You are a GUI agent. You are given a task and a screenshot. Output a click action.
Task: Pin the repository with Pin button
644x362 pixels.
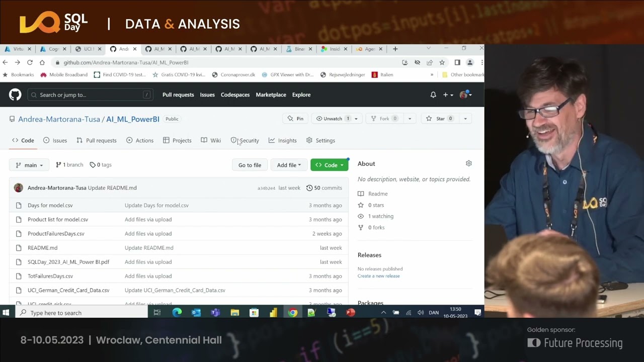pos(295,119)
